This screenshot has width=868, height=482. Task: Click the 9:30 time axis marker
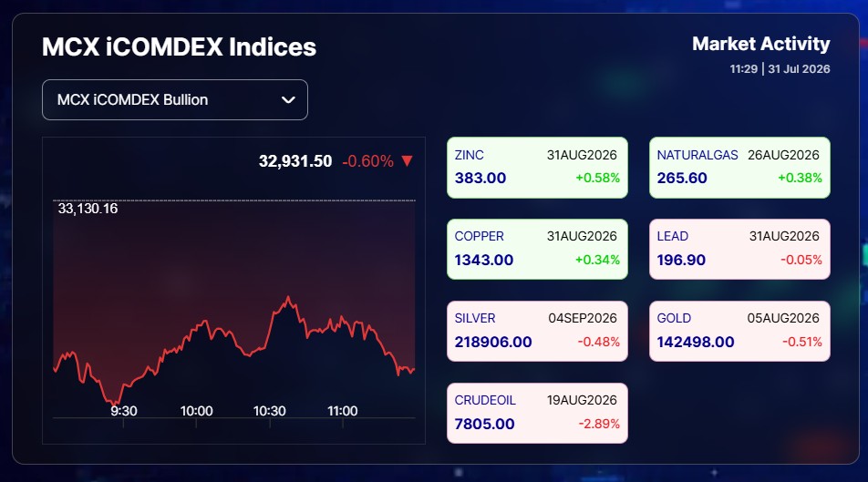[x=123, y=411]
